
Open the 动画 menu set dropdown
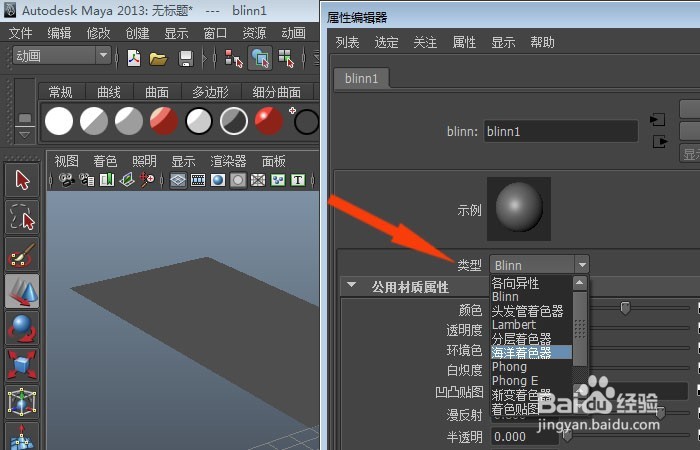(62, 56)
